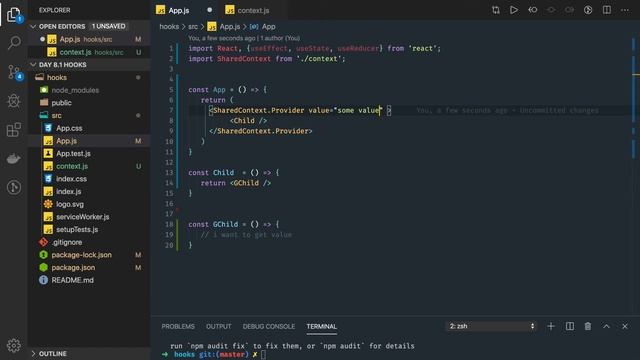Viewport: 640px width, 360px height.
Task: Open App.test.js file
Action: 89,153
